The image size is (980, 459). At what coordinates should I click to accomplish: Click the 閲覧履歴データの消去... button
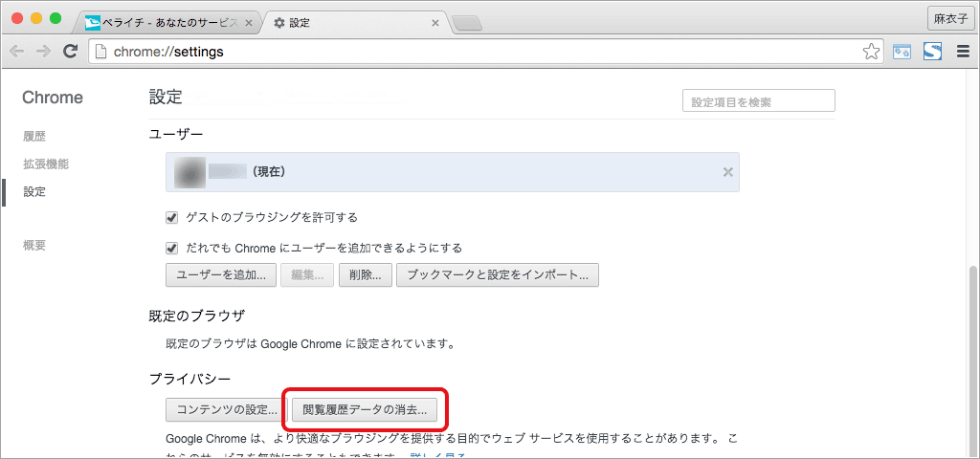[x=365, y=410]
